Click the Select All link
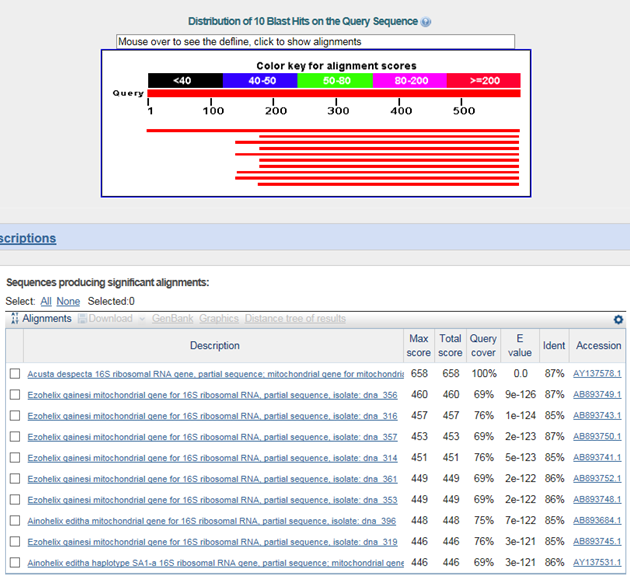The image size is (630, 579). [46, 301]
